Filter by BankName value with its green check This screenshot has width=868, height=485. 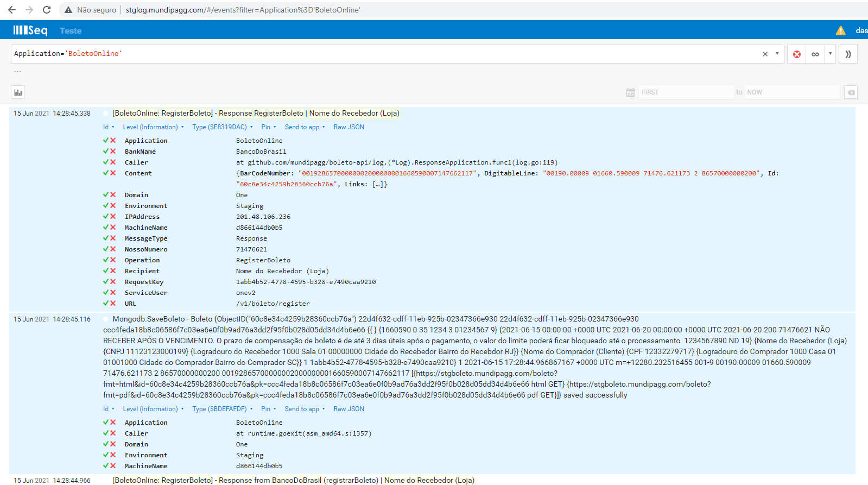click(106, 152)
